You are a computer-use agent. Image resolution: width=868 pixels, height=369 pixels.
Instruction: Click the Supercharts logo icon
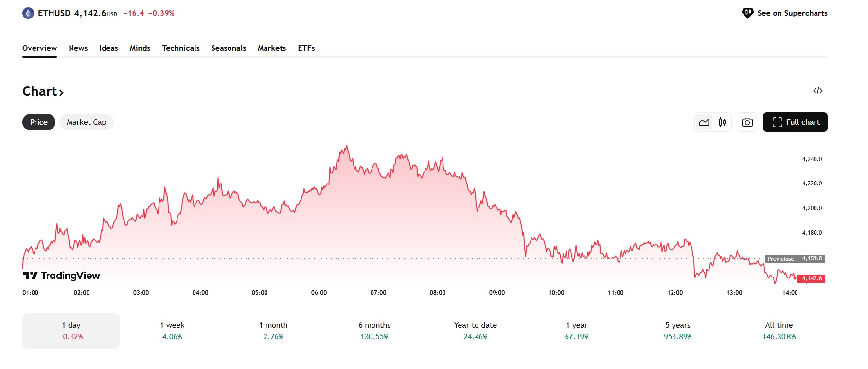click(747, 13)
